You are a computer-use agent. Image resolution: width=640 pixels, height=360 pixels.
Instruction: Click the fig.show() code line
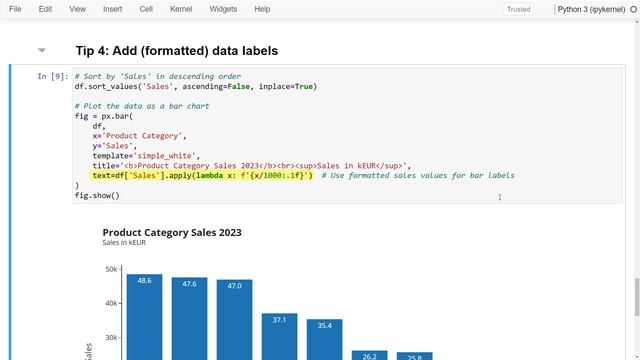pyautogui.click(x=97, y=196)
